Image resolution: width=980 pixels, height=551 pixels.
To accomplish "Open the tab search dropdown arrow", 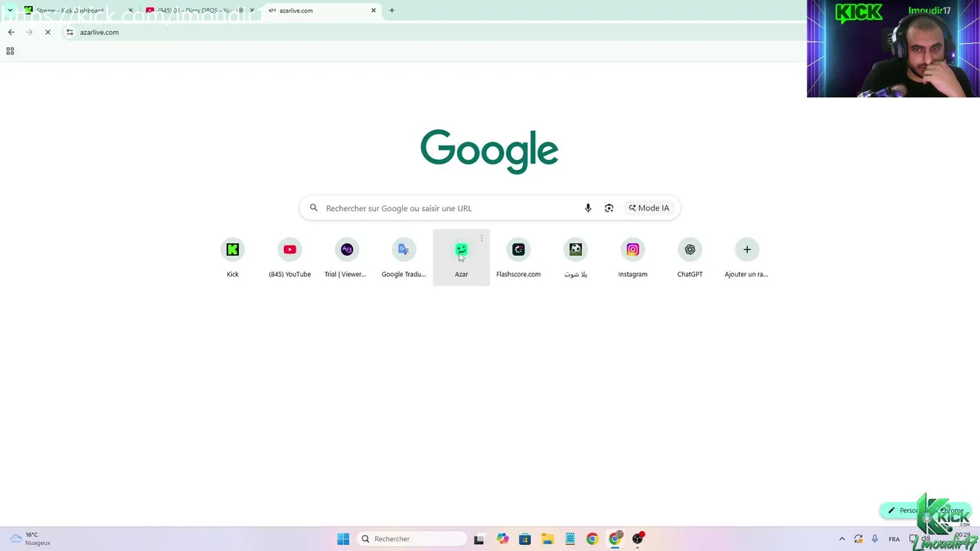I will [x=10, y=11].
